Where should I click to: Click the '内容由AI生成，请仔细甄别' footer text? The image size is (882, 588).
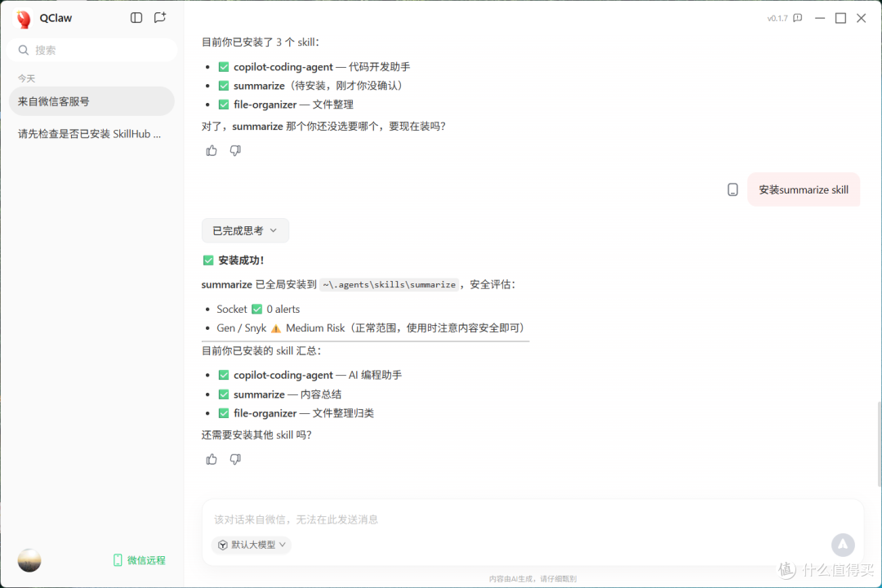click(532, 579)
